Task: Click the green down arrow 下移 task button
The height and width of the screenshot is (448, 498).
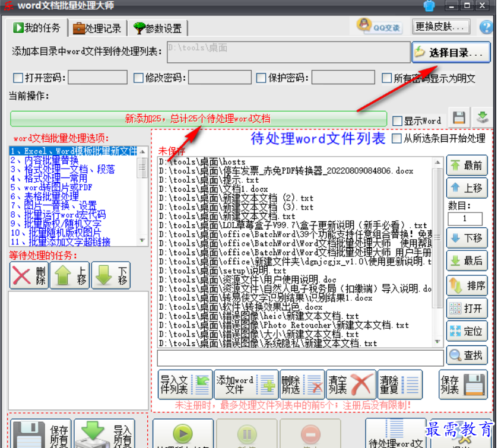Action: (x=111, y=275)
